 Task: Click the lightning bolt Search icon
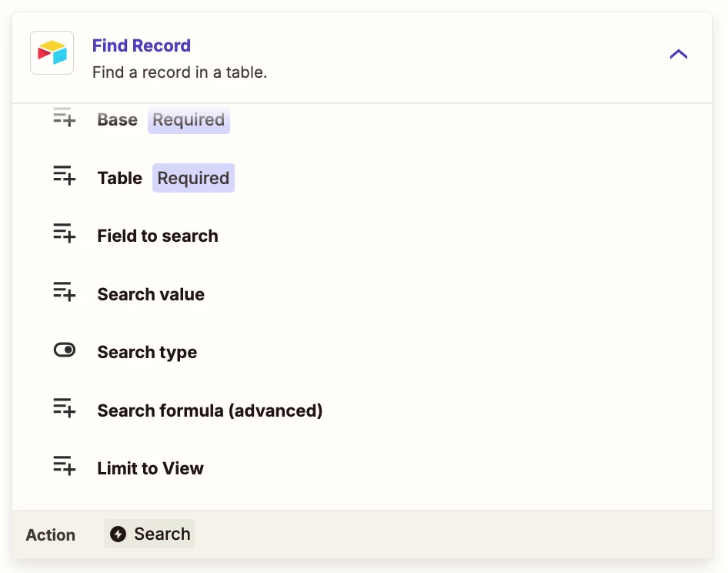pos(118,534)
